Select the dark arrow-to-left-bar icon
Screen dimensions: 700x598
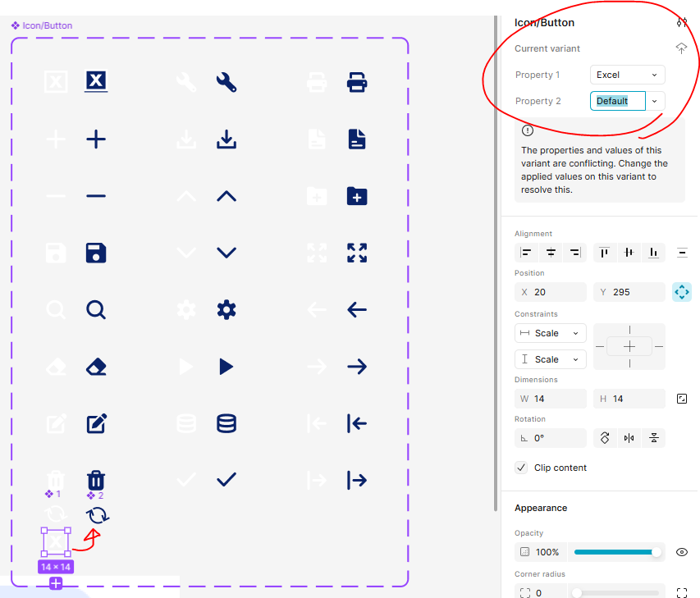tap(357, 423)
